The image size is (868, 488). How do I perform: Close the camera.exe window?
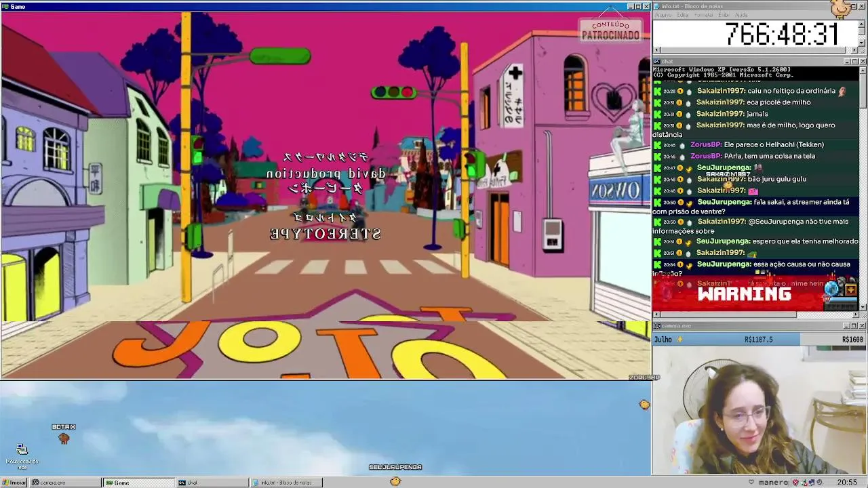click(863, 326)
